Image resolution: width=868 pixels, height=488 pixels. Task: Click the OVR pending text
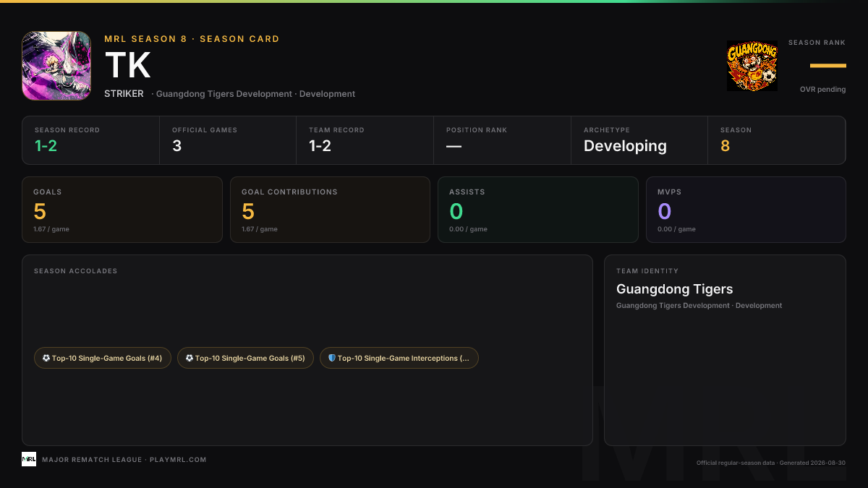[823, 90]
